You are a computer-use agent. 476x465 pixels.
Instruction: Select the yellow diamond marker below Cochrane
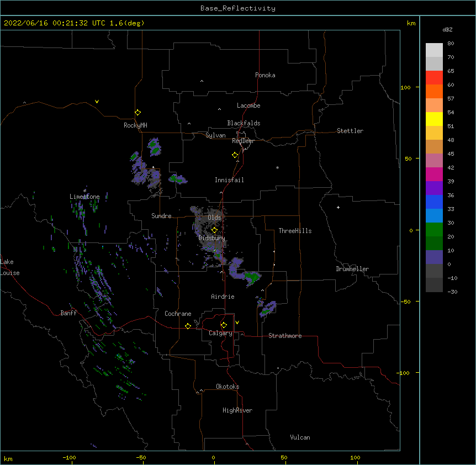(x=188, y=326)
